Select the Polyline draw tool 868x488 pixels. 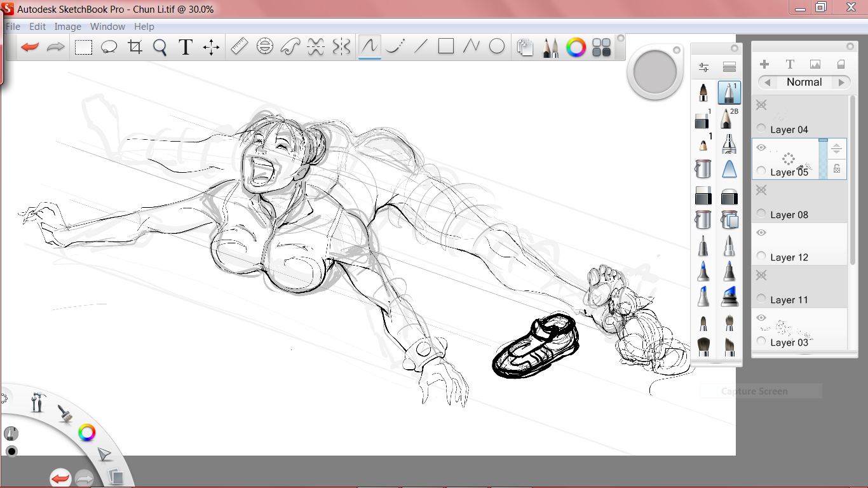(x=471, y=46)
